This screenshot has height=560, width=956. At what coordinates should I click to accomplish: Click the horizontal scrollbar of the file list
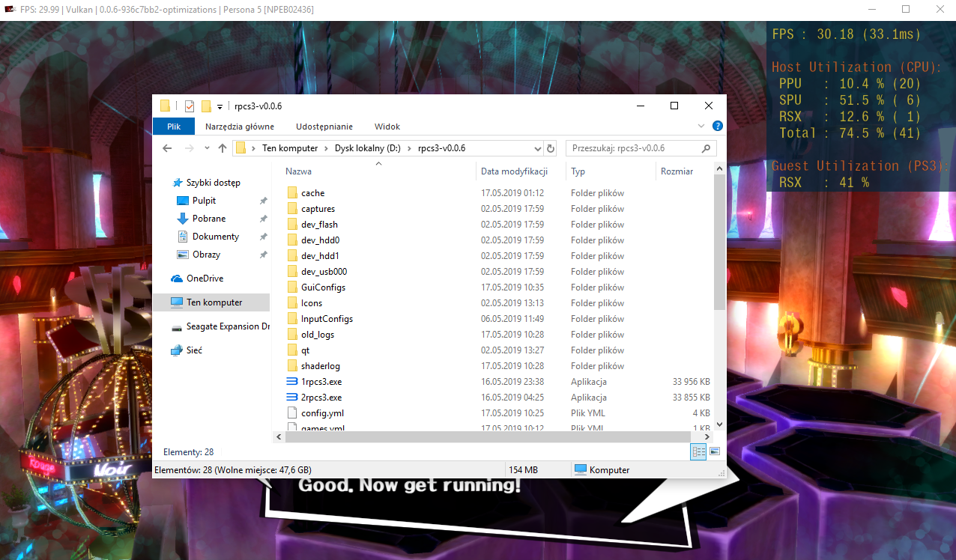pyautogui.click(x=488, y=436)
